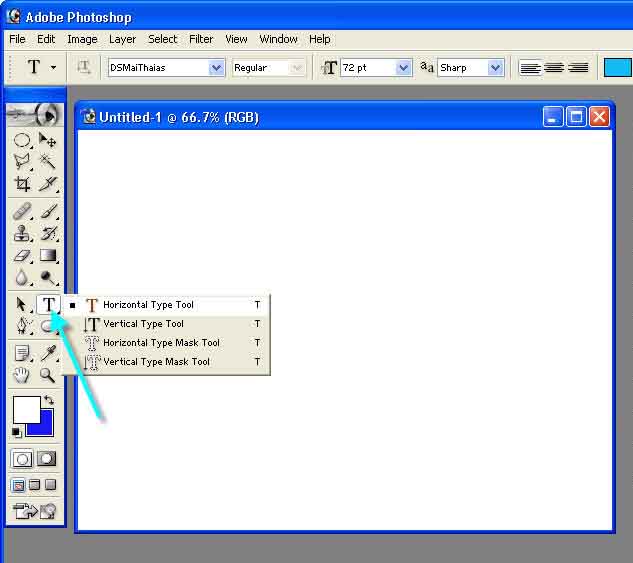Open the View menu

236,39
